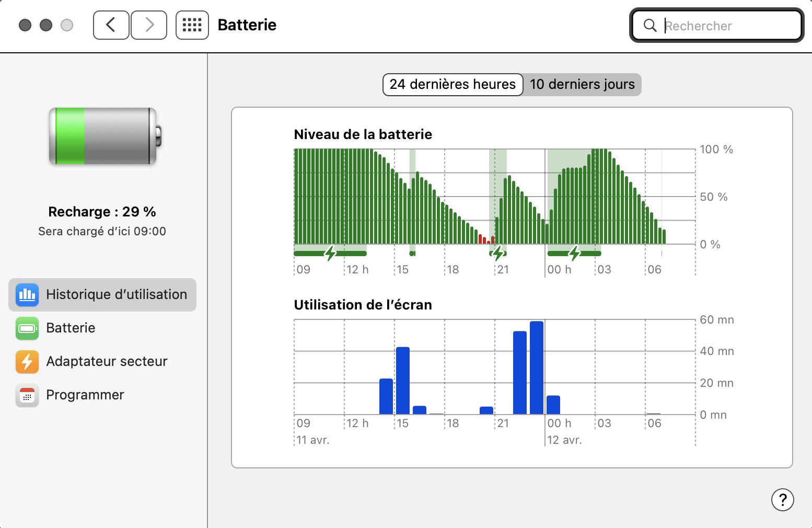Click the red low battery bars
Viewport: 812px width, 528px height.
(x=486, y=239)
